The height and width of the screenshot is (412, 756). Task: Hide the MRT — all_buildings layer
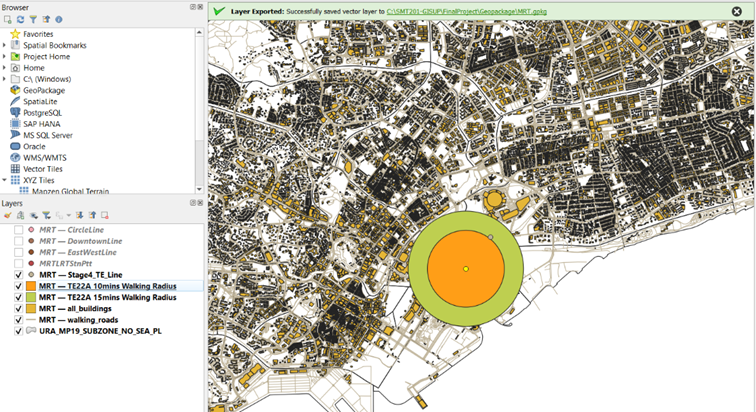point(19,308)
